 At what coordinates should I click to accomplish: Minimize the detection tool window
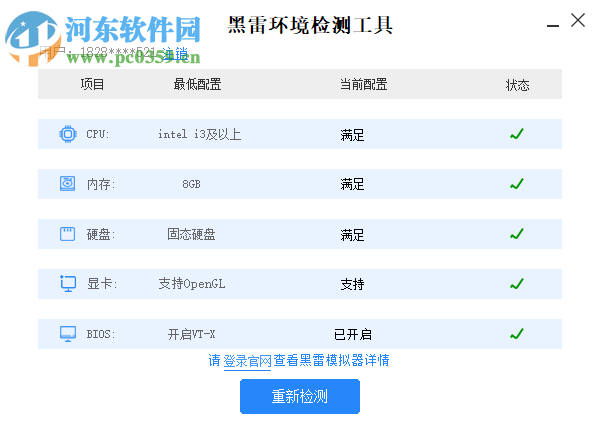tap(553, 26)
